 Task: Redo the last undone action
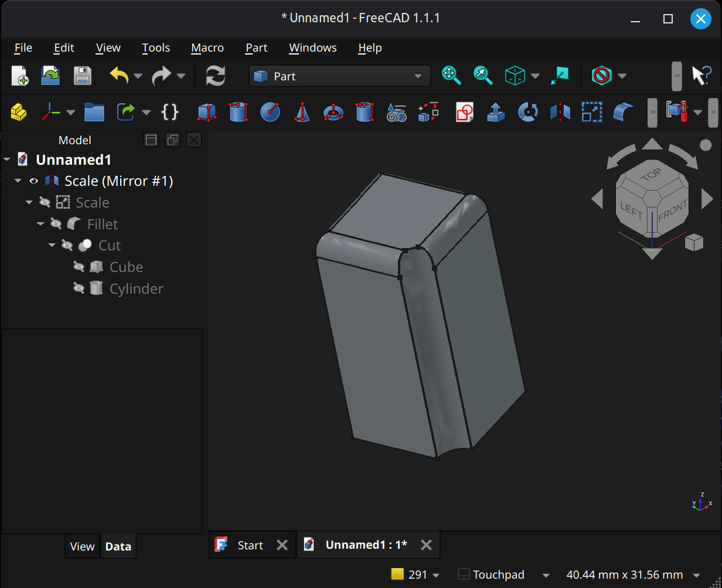161,76
